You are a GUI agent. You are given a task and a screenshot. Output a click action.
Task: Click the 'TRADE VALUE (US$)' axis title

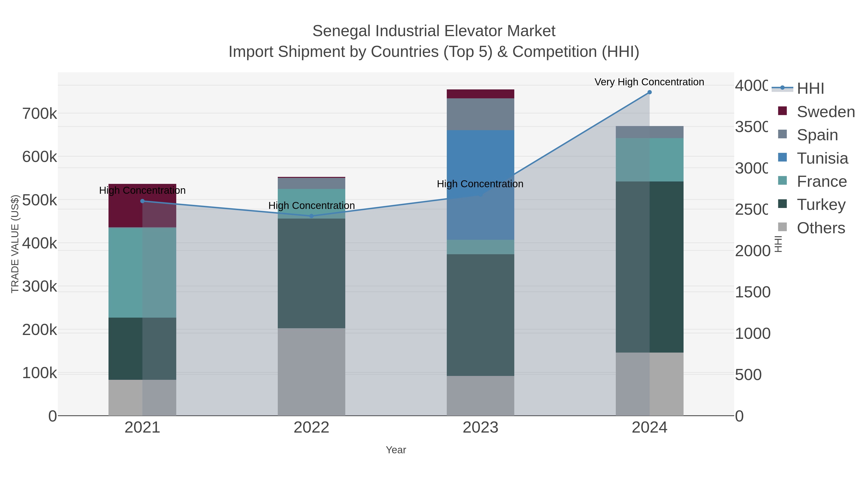point(15,244)
